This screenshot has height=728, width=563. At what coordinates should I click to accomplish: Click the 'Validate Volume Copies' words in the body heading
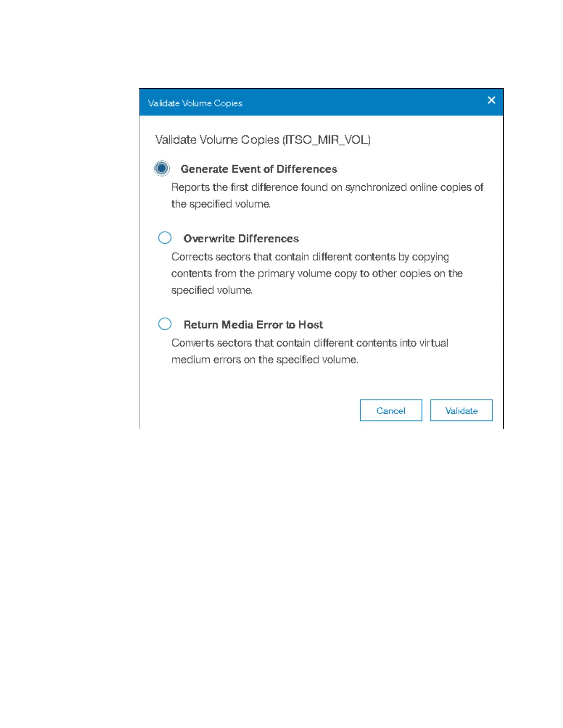(217, 140)
